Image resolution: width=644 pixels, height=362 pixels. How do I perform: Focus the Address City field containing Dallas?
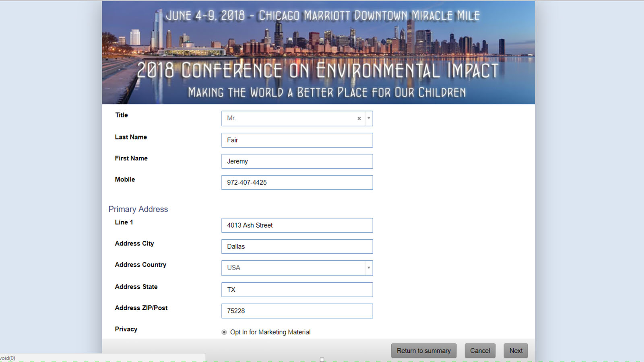click(297, 247)
